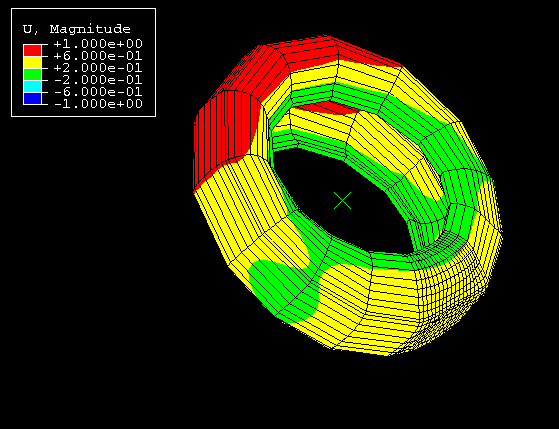Image resolution: width=559 pixels, height=429 pixels.
Task: Click the -1.000e+00 legend label
Action: pyautogui.click(x=98, y=104)
